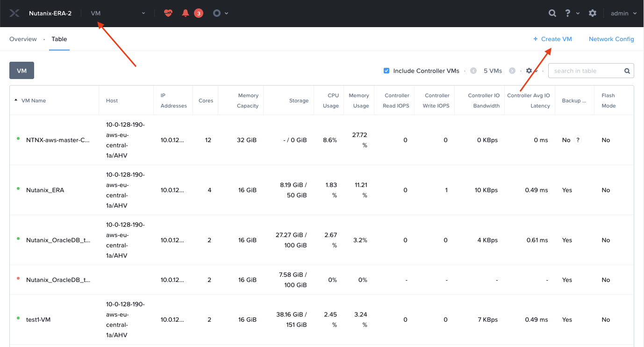The height and width of the screenshot is (347, 644).
Task: Click the 8.19 GiB / 50 GiB storage cell
Action: pyautogui.click(x=293, y=190)
